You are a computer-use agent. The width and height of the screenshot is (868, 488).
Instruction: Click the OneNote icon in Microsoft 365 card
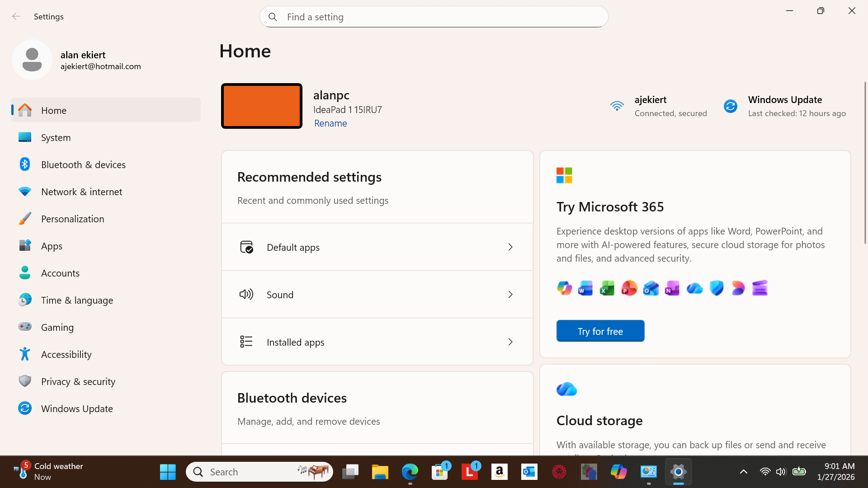(x=672, y=288)
